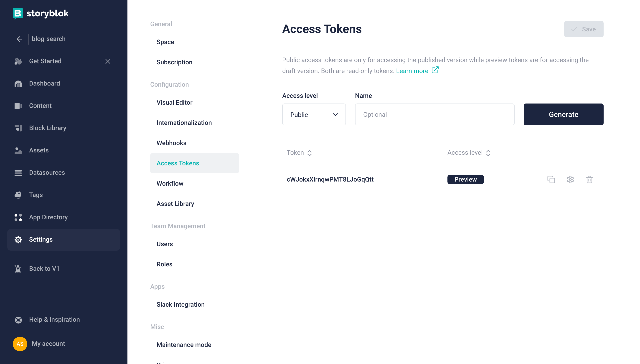Screen dimensions: 640x364
Task: Open Users under Team Management
Action: [x=165, y=244]
